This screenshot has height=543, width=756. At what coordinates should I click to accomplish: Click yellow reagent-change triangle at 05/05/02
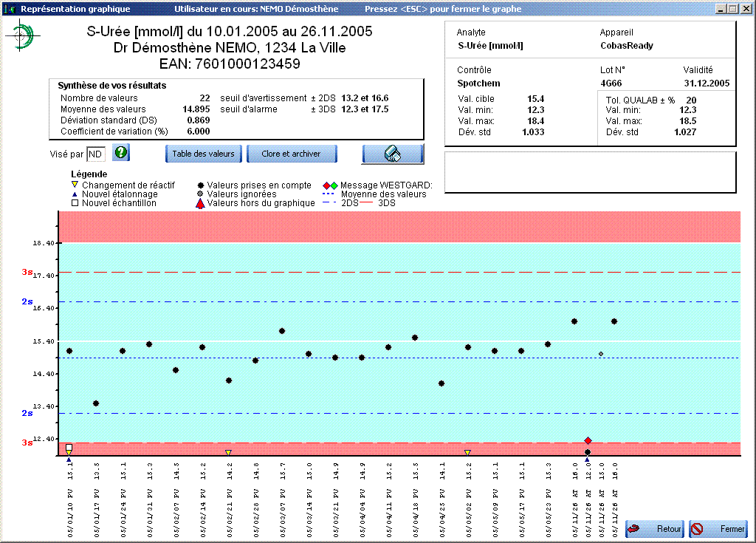click(467, 452)
